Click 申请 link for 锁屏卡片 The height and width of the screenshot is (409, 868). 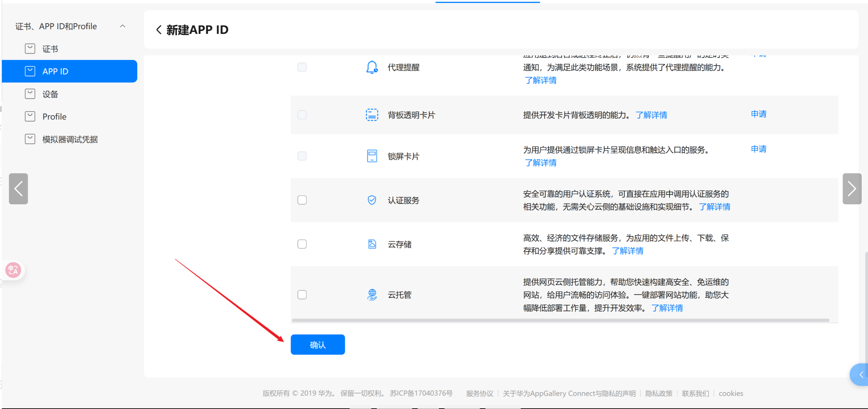[758, 149]
